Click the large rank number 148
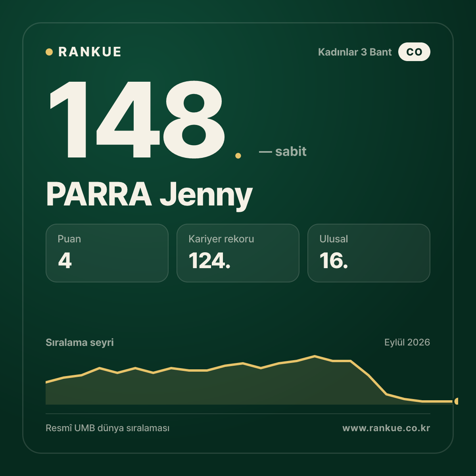The height and width of the screenshot is (476, 476). pos(137,119)
